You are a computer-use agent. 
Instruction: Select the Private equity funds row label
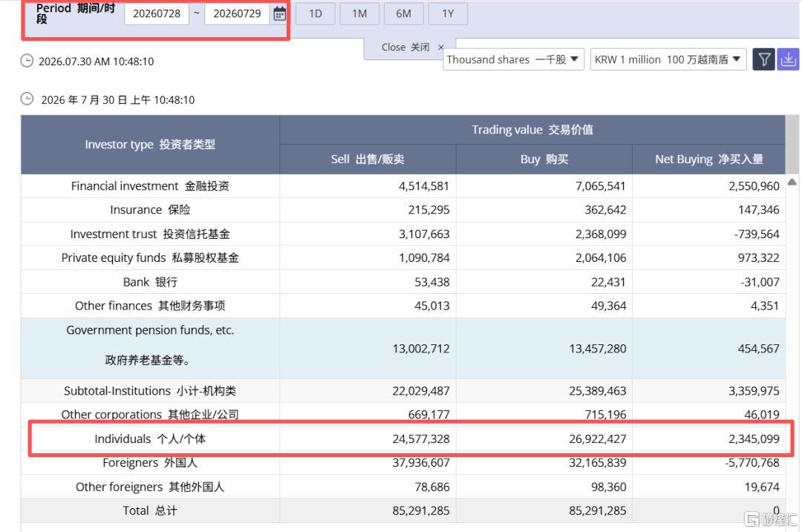click(150, 258)
